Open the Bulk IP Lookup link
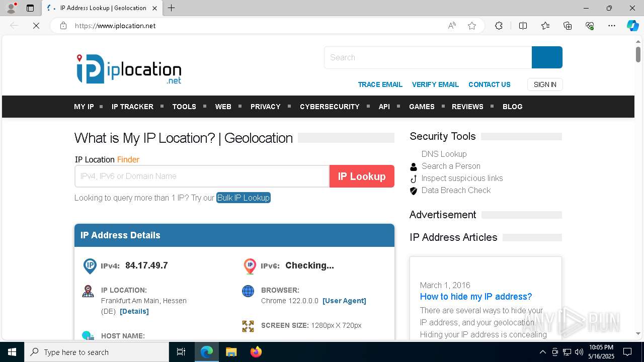Viewport: 644px width, 362px height. [244, 198]
